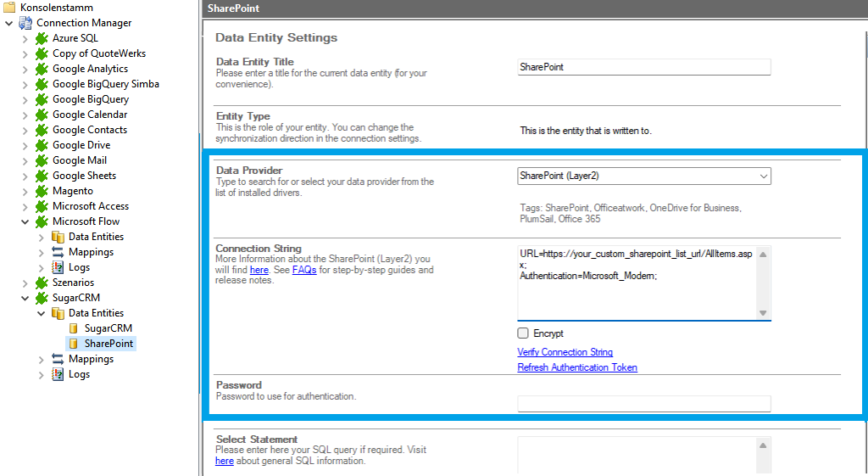The width and height of the screenshot is (868, 476).
Task: Open the 'here' link under Connection String
Action: tap(259, 270)
